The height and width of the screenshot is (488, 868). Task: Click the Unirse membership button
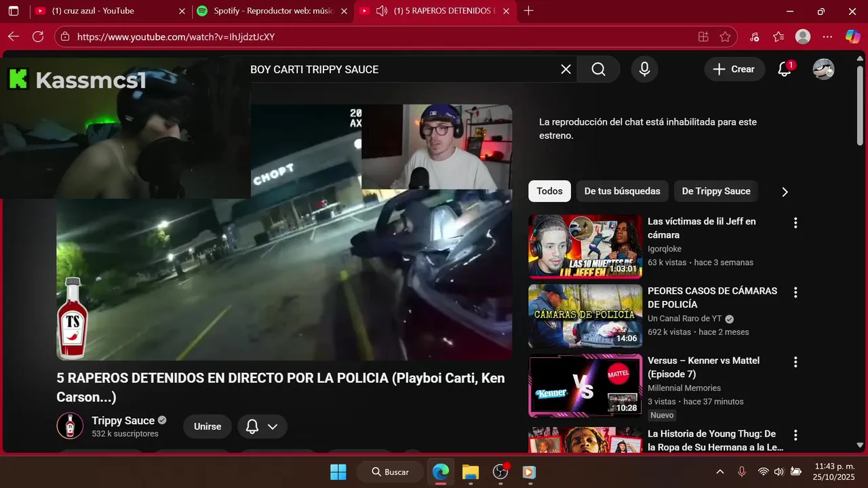tap(208, 426)
